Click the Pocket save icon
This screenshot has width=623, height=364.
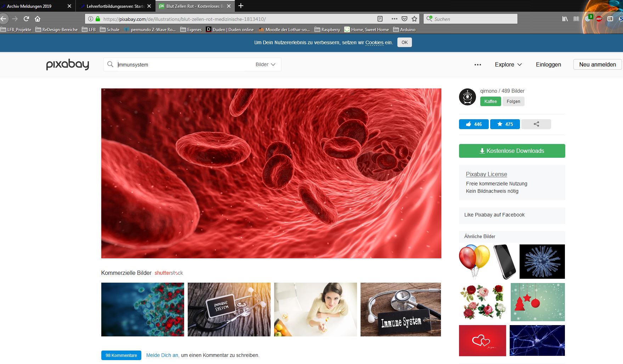coord(404,19)
